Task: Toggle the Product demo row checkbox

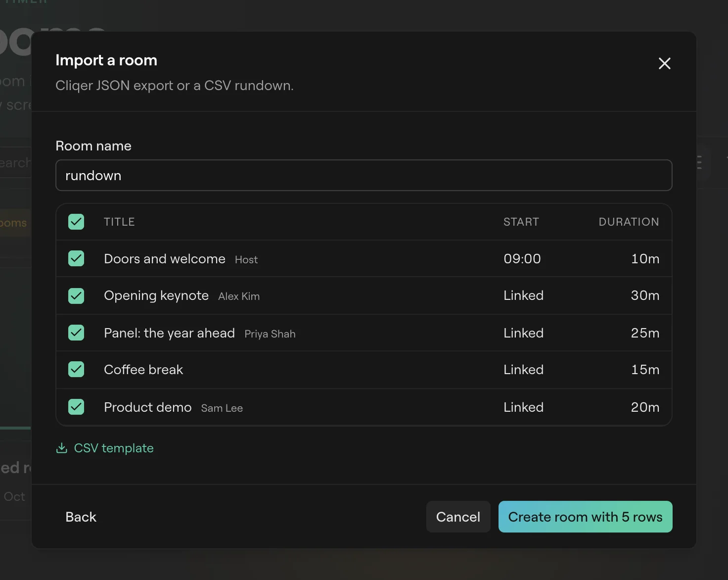Action: pos(76,407)
